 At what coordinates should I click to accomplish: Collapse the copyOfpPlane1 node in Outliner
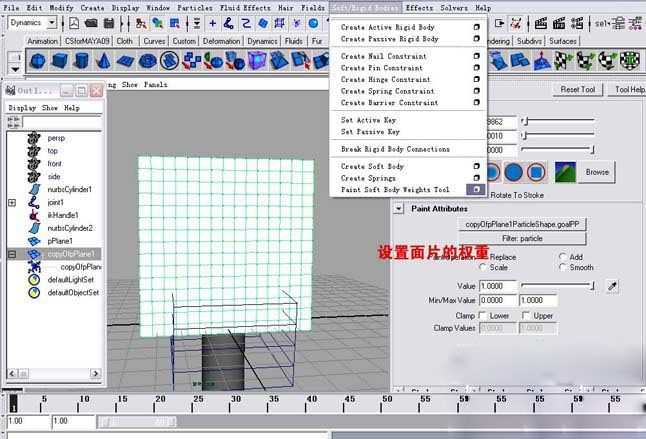click(x=12, y=254)
